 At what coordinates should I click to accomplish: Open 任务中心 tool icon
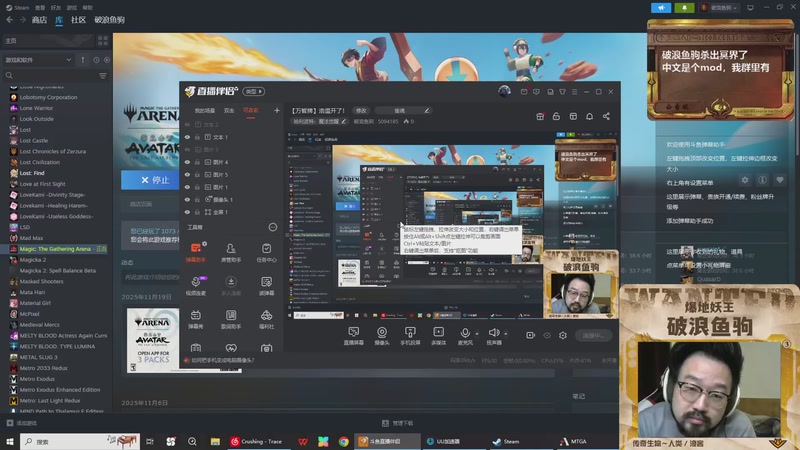(266, 249)
